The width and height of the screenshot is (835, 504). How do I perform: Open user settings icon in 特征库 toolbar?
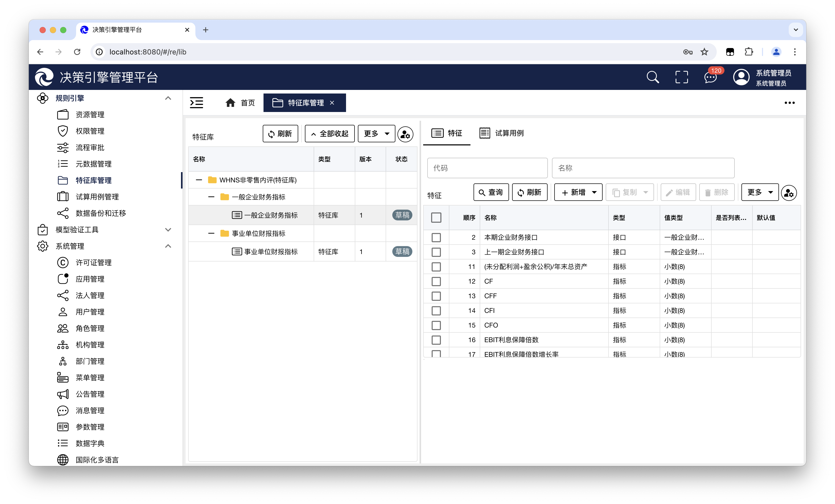point(405,134)
